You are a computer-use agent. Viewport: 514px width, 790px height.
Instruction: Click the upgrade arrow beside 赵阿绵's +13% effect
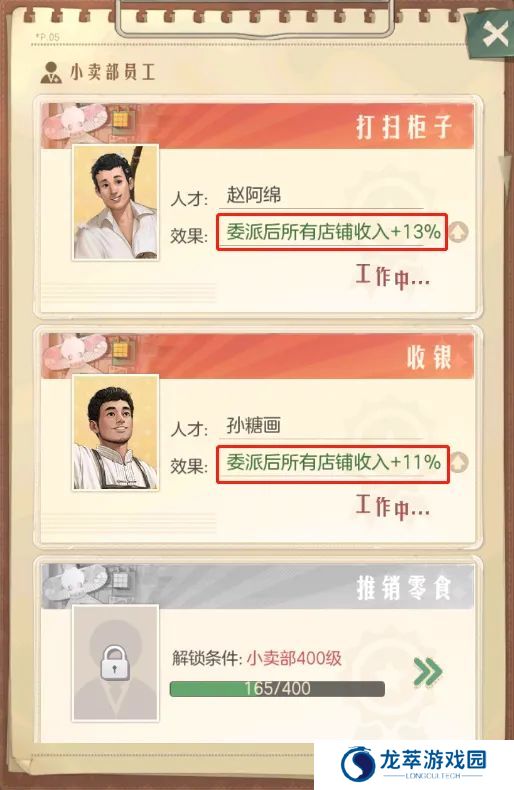tap(458, 232)
